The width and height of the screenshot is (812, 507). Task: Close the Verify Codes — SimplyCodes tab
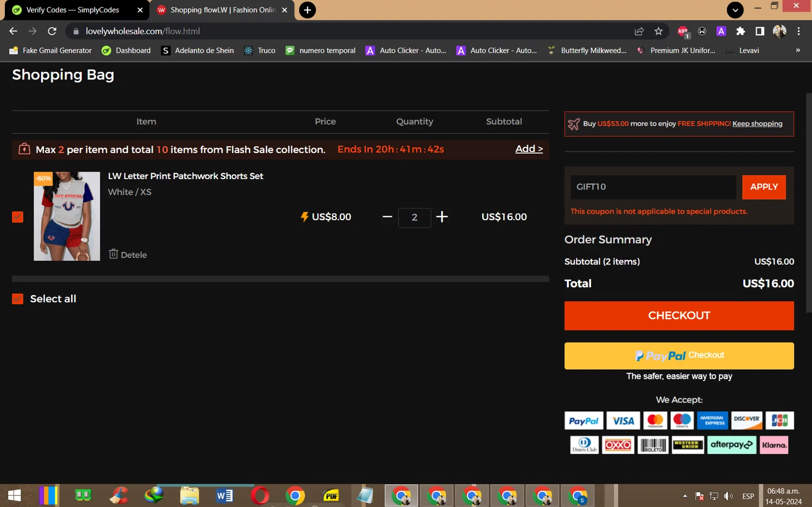click(140, 10)
